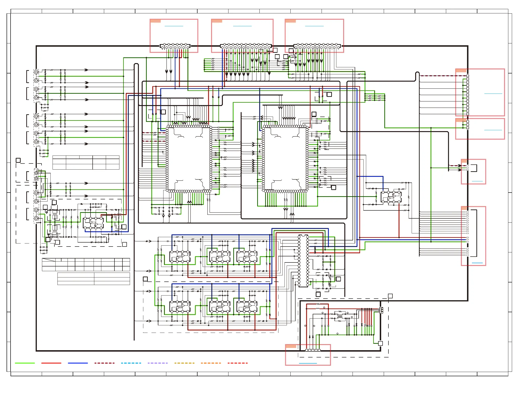Click the tall dual-row DIP IC in the lower middle
Screen dimensions: 532x395
[303, 261]
